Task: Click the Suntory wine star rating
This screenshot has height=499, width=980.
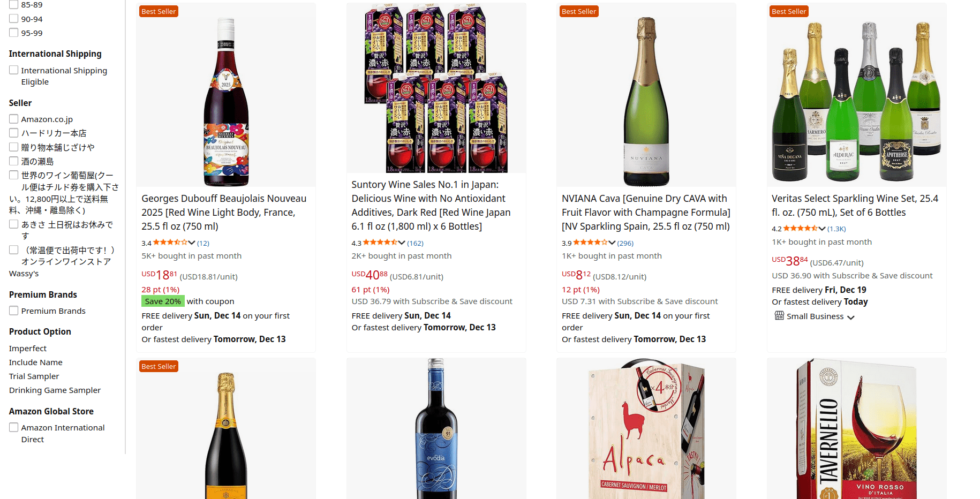Action: 380,243
